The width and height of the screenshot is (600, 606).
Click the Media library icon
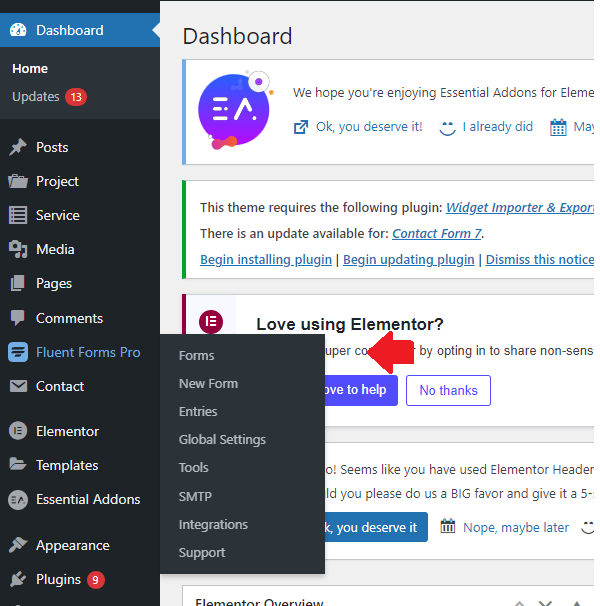pyautogui.click(x=18, y=249)
